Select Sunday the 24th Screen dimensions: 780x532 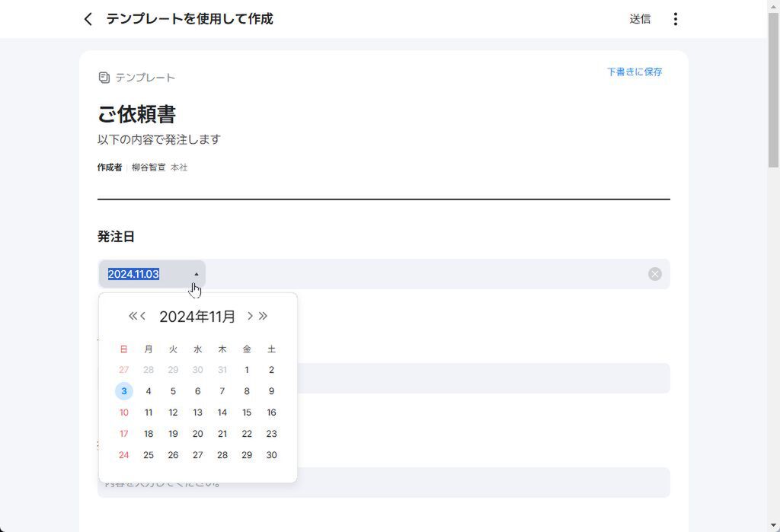[x=124, y=455]
